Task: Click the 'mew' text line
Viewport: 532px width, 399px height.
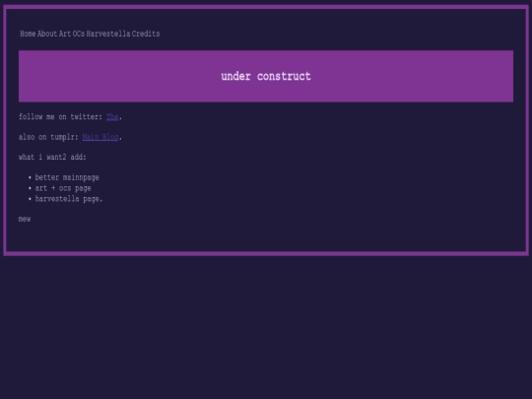Action: [25, 219]
